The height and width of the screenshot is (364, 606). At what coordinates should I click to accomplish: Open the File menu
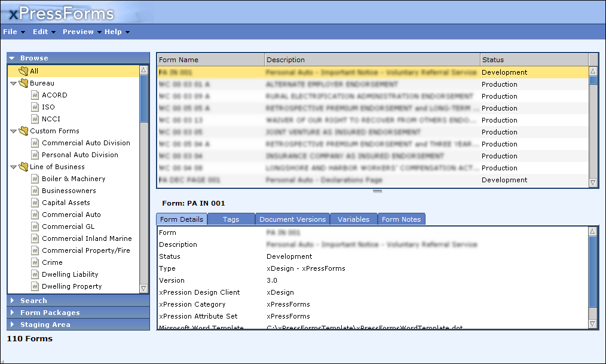[14, 32]
